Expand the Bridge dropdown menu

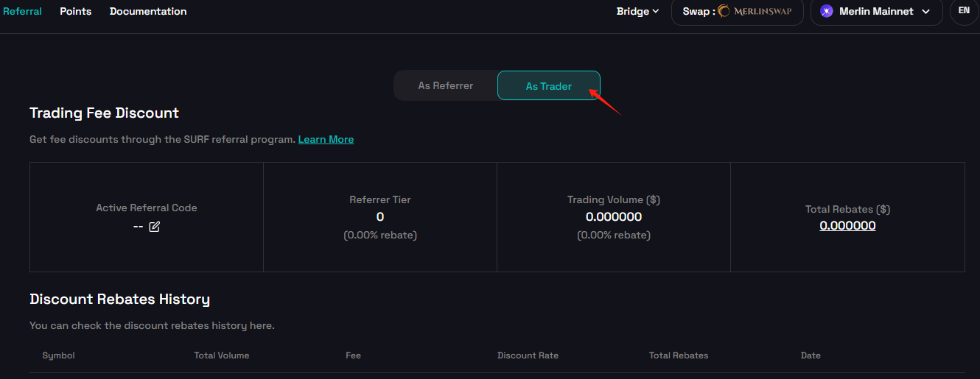637,11
